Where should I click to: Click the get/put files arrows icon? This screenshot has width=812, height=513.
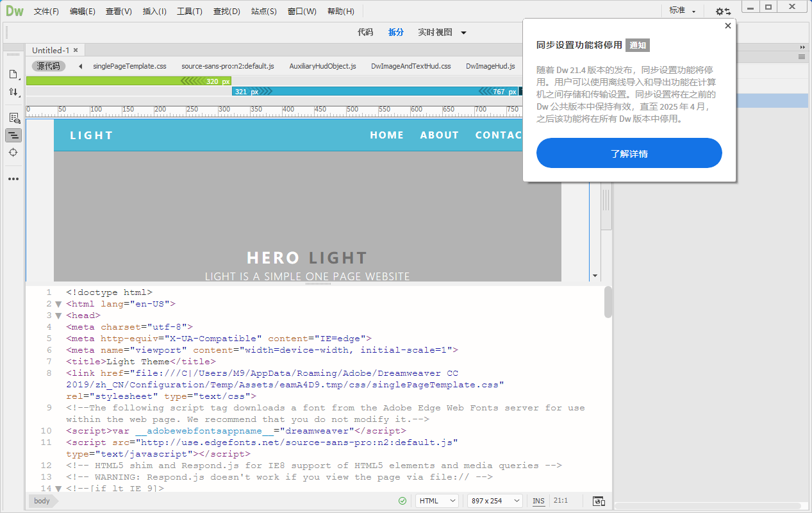coord(13,92)
